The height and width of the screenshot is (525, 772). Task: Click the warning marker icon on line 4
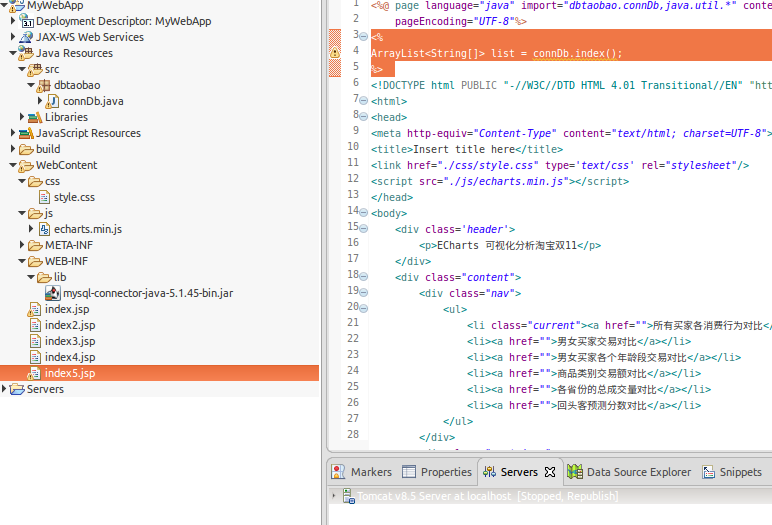click(x=335, y=51)
